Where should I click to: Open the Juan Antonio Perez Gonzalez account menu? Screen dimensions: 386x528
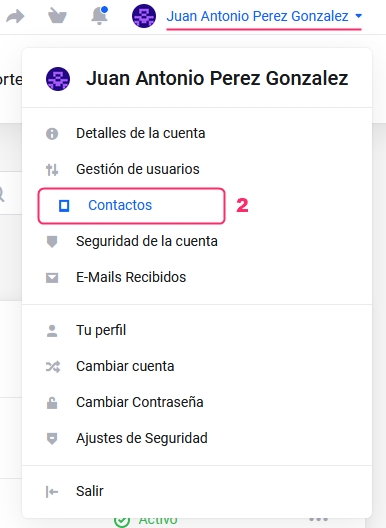tap(257, 16)
